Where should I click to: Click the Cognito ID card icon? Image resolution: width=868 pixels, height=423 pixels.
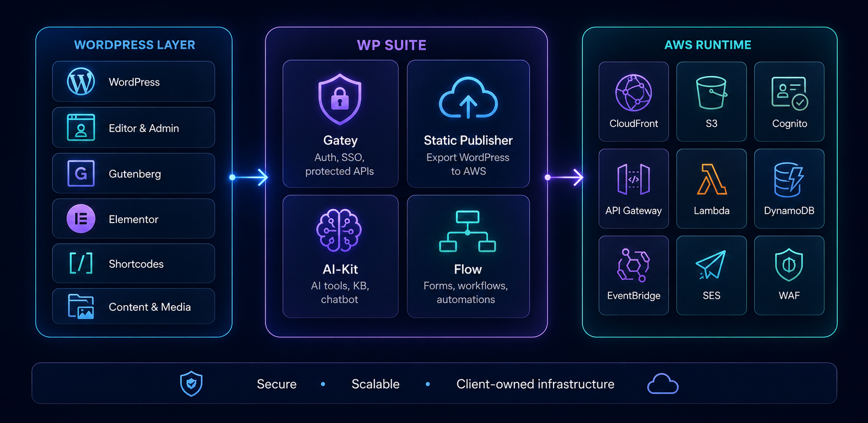790,93
